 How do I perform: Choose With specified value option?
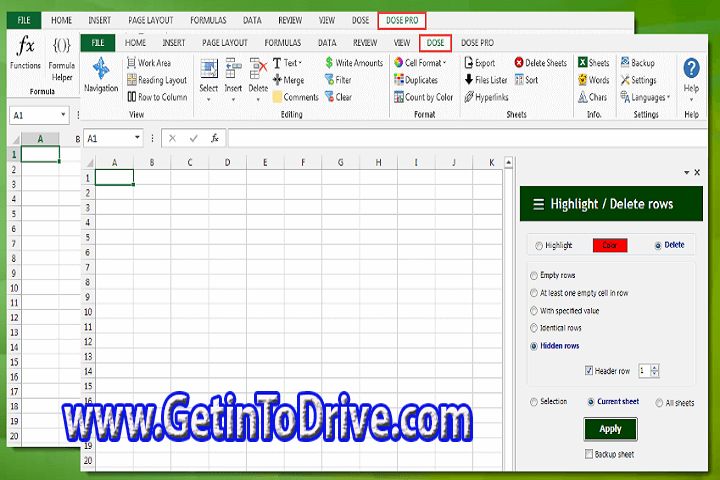click(534, 311)
